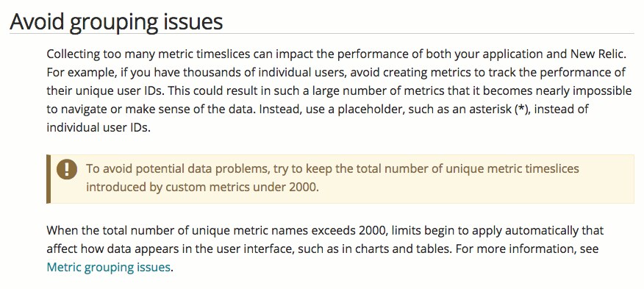Click 'unique metric timeslices' in the callout

click(x=509, y=169)
